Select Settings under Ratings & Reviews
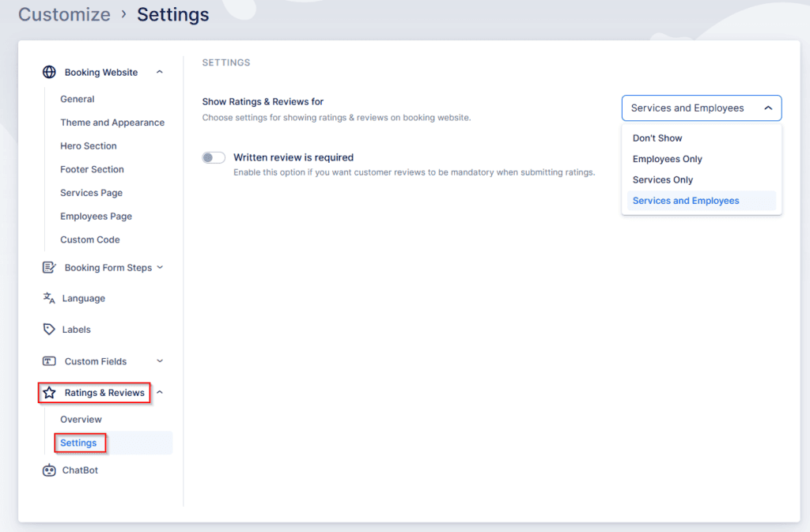 pos(78,443)
